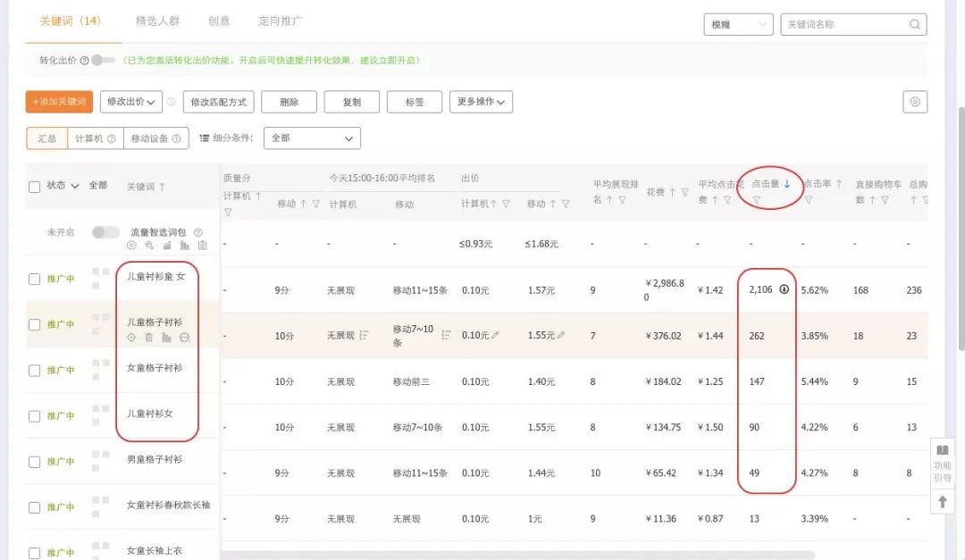
Task: Click the help icon next to 转化出价
Action: [x=84, y=61]
